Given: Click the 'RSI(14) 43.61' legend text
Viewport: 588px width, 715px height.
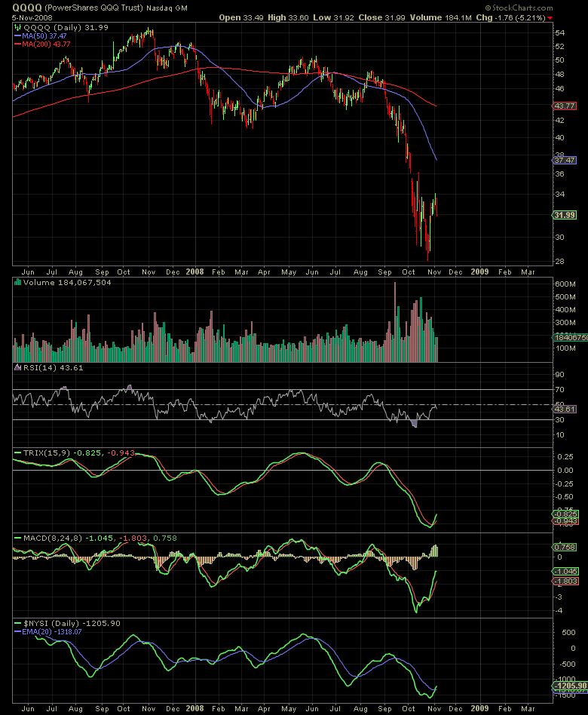Looking at the screenshot, I should tap(54, 367).
